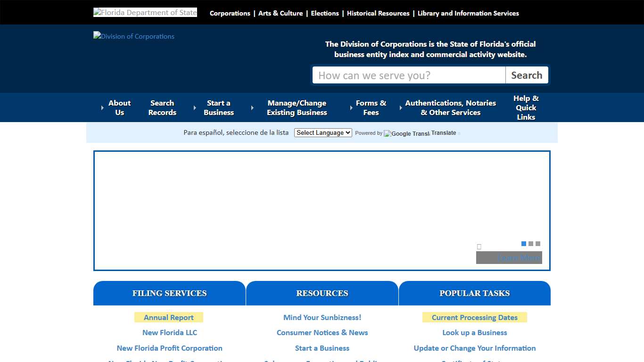This screenshot has height=362, width=644.
Task: Open the Elections menu
Action: pyautogui.click(x=324, y=13)
